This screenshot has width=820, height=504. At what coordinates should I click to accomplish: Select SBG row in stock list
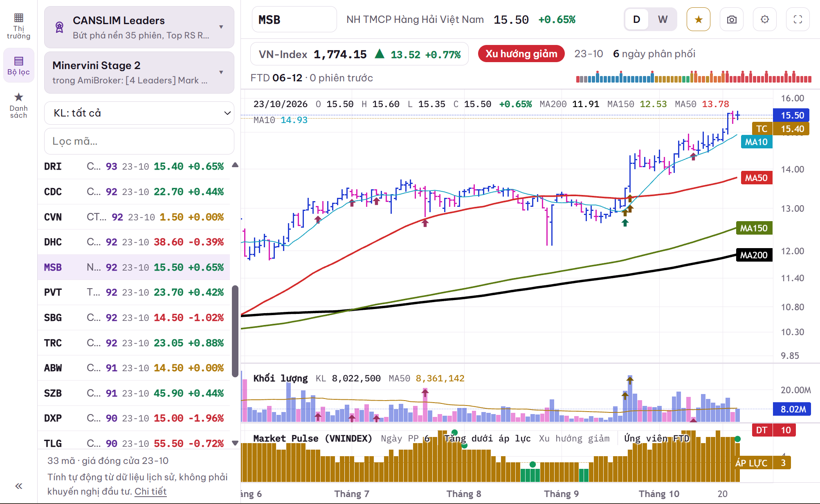[x=134, y=318]
